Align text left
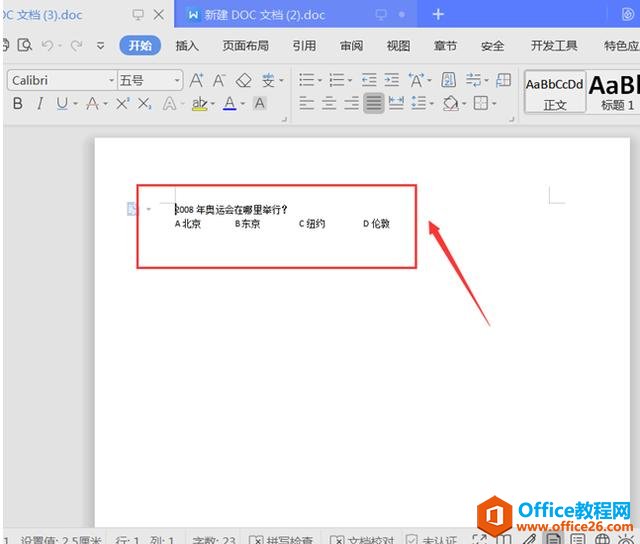This screenshot has height=544, width=640. point(307,103)
